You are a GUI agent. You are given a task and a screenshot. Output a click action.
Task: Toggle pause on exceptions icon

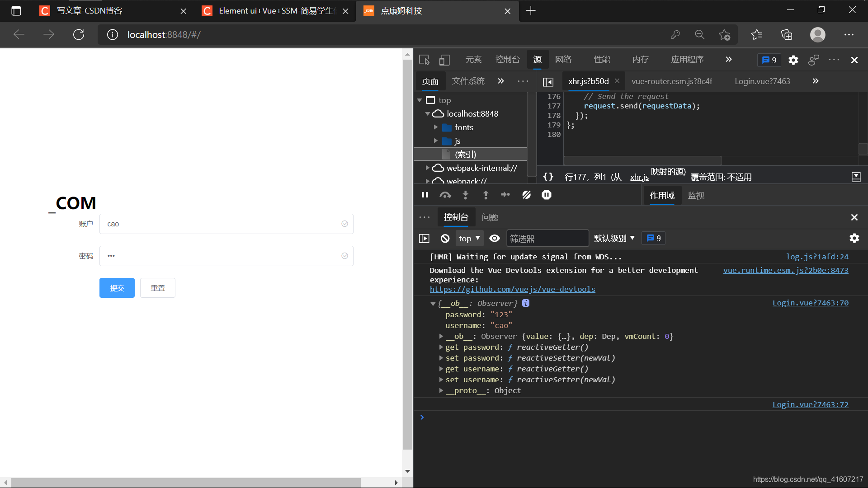pos(547,195)
